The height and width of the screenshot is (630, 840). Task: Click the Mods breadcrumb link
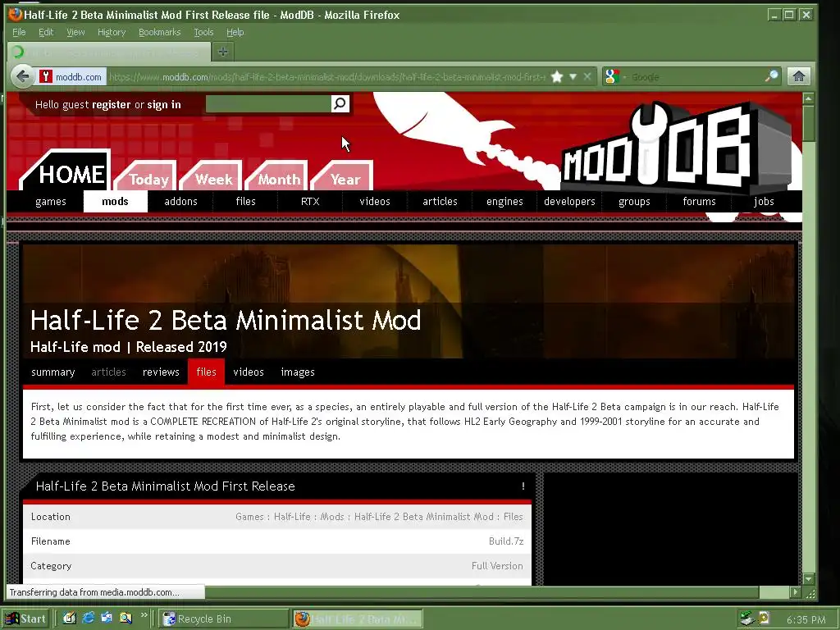point(332,517)
